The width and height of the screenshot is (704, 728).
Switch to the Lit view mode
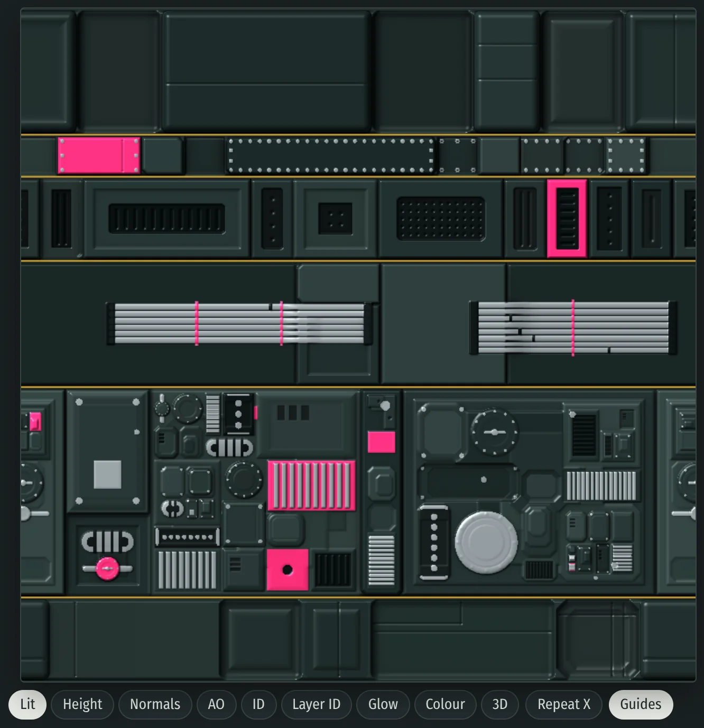tap(27, 704)
